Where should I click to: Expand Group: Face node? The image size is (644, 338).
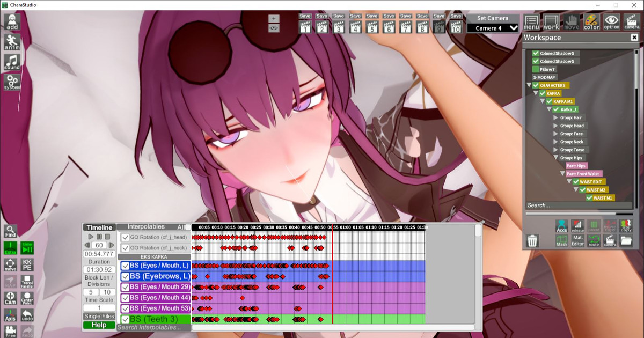pyautogui.click(x=555, y=134)
